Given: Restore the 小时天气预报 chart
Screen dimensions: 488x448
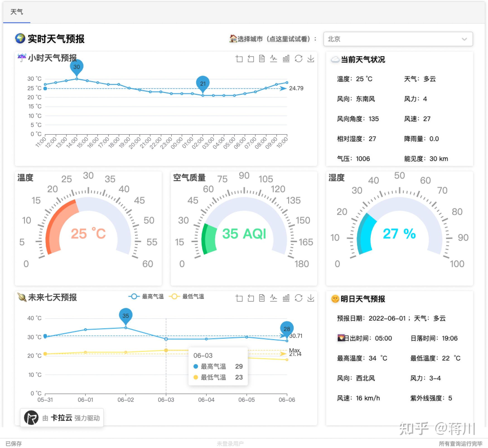Looking at the screenshot, I should point(298,59).
